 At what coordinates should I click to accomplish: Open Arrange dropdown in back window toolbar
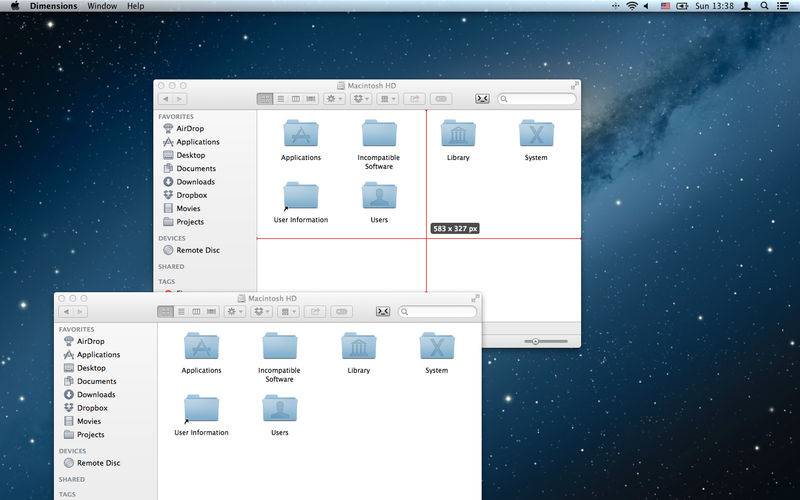coord(388,99)
